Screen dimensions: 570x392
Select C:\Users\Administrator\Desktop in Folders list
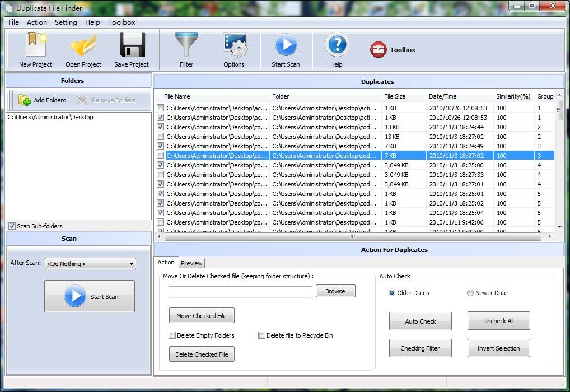click(x=50, y=117)
